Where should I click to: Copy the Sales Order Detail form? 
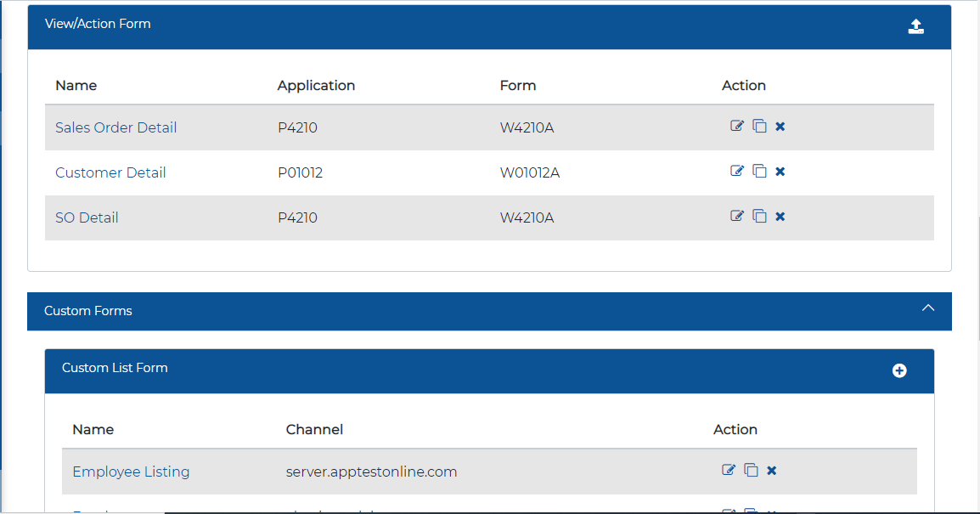point(759,126)
